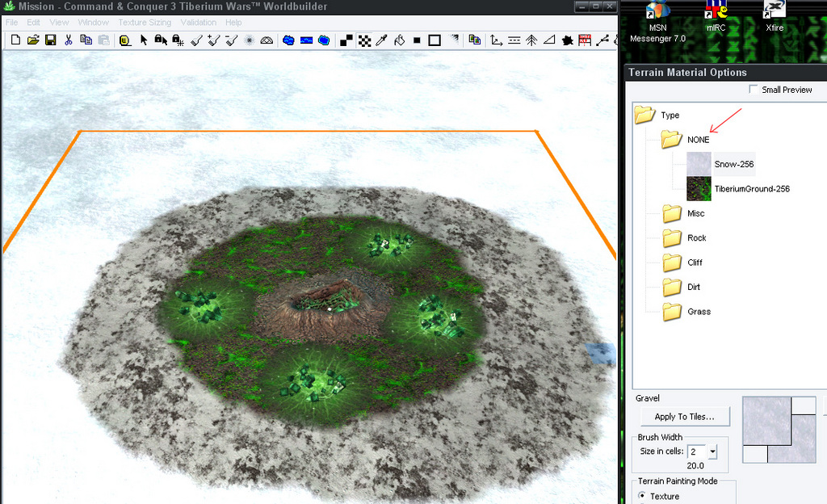Image resolution: width=827 pixels, height=504 pixels.
Task: Select the two black squares tile tool
Action: pyautogui.click(x=346, y=40)
